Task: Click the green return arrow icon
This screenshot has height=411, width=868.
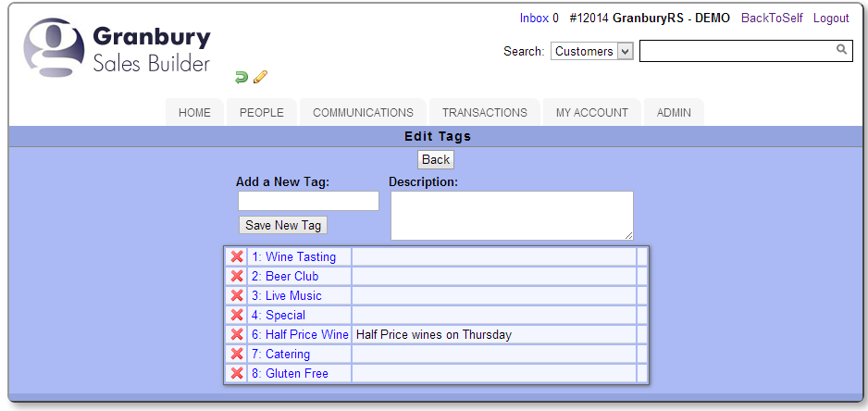Action: coord(242,77)
